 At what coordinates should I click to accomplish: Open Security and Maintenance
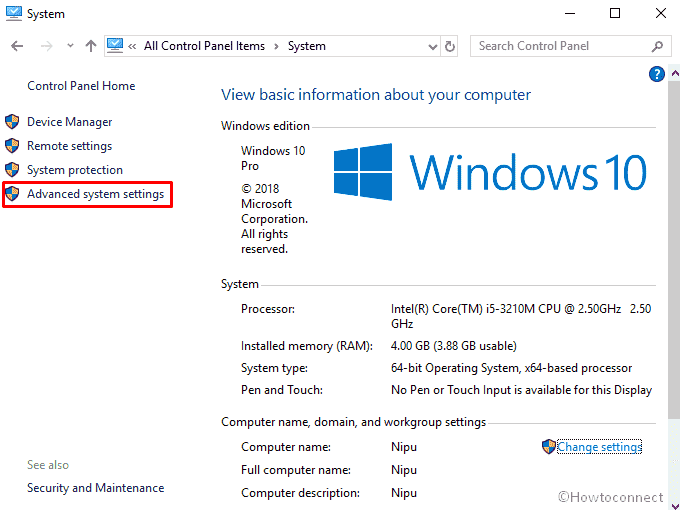tap(95, 488)
